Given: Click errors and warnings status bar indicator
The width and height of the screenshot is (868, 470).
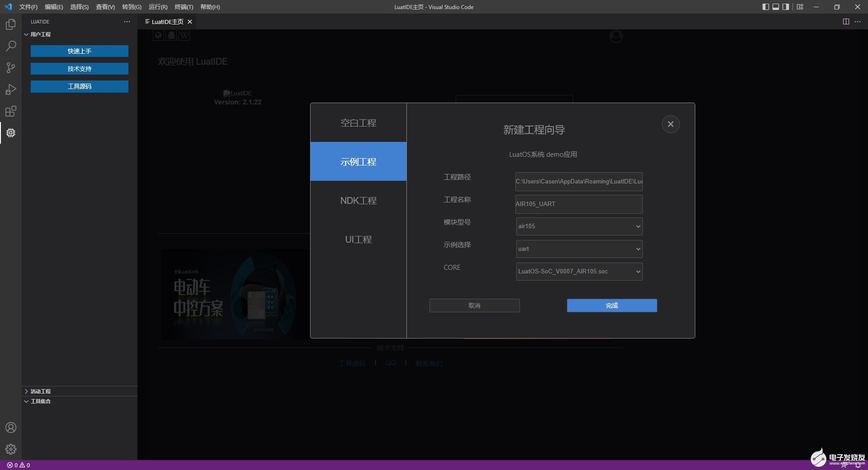Looking at the screenshot, I should (19, 465).
